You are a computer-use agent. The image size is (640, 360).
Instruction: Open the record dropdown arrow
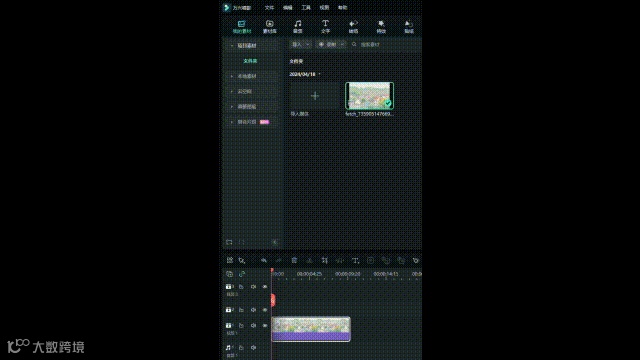342,44
